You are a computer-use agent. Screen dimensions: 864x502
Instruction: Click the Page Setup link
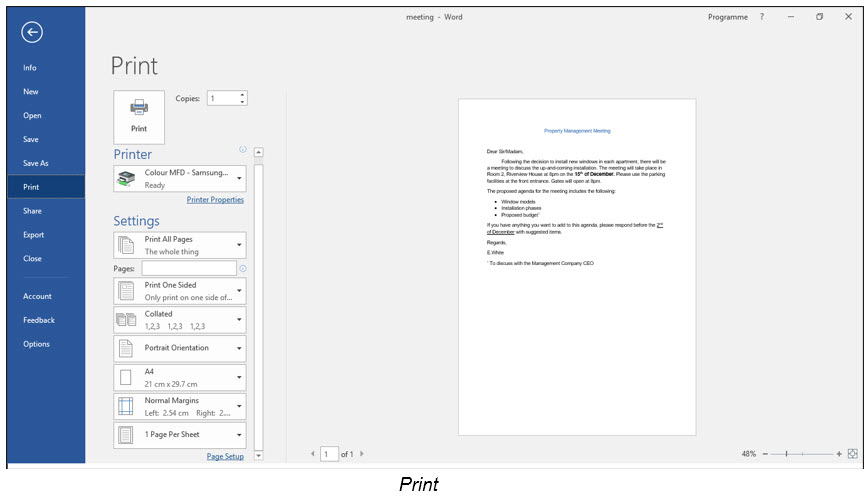[225, 457]
